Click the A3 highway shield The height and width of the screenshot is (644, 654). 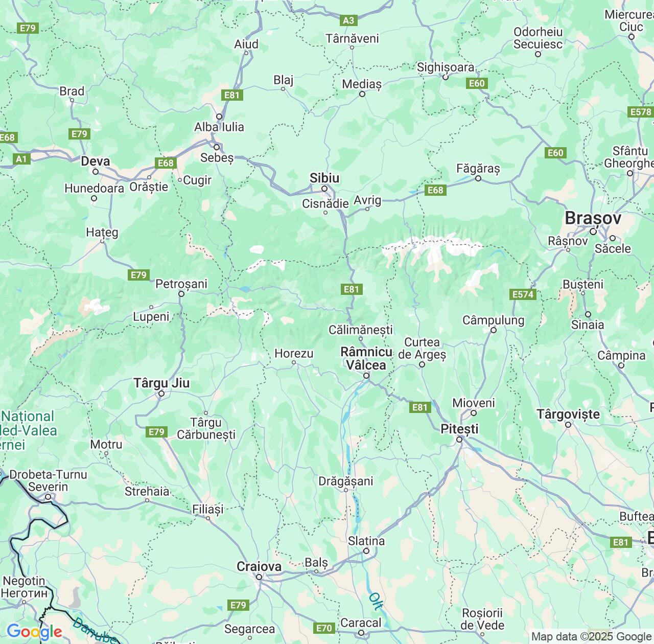pos(348,20)
